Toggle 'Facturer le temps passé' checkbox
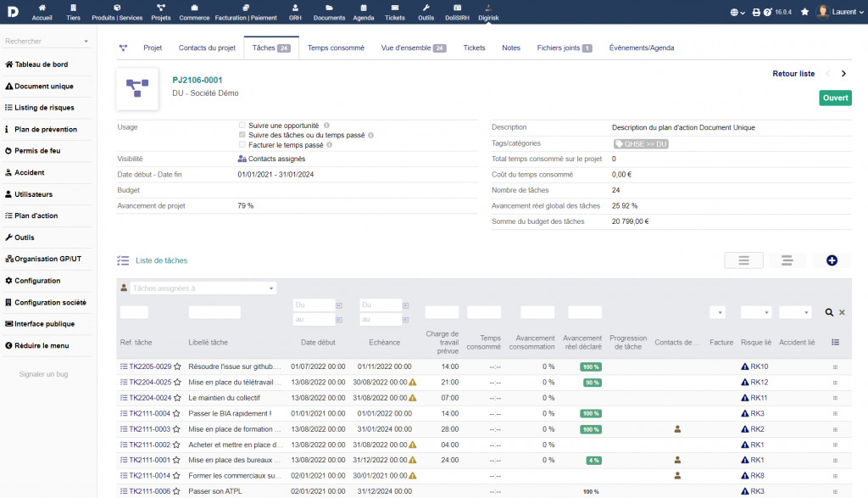 click(242, 145)
